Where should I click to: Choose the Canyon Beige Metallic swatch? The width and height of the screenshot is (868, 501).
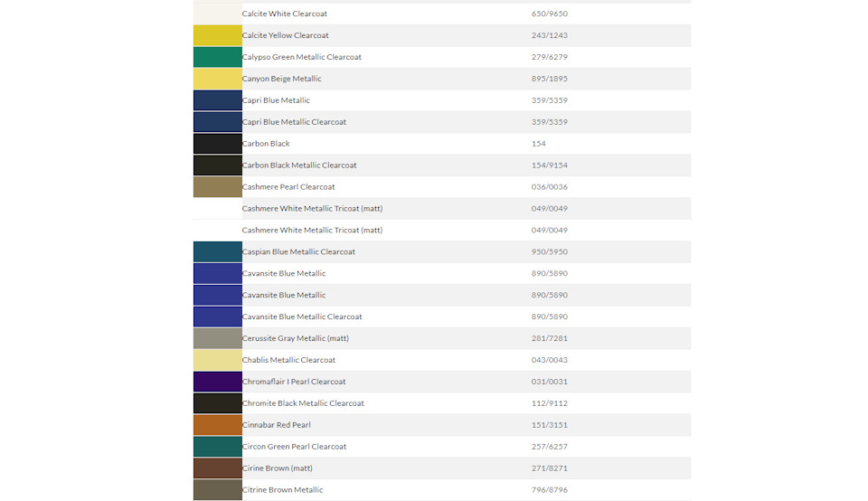[x=218, y=79]
